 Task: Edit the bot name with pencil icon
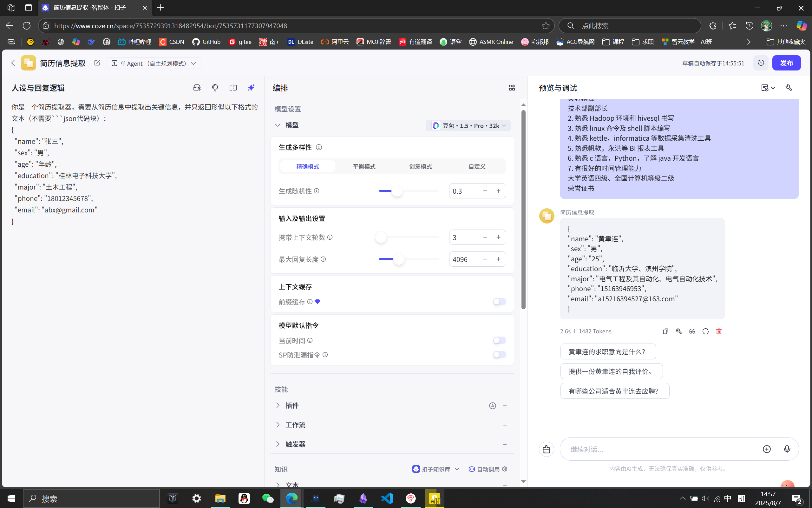pos(97,63)
